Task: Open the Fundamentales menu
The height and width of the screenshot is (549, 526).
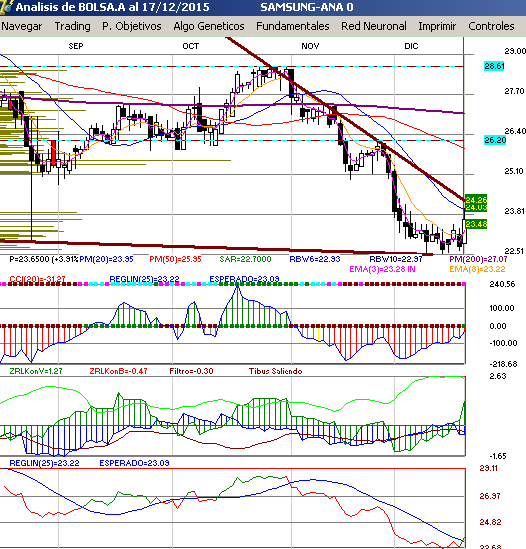Action: click(292, 26)
